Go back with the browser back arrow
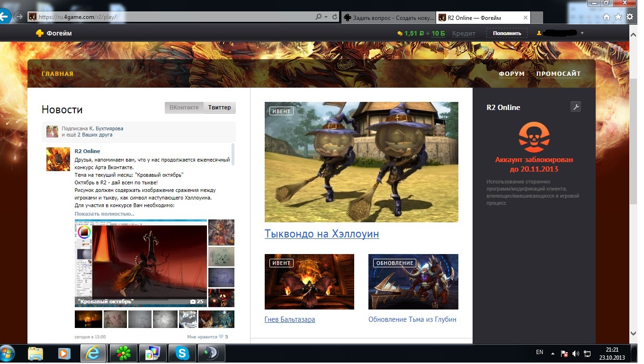The width and height of the screenshot is (644, 364). 4,17
